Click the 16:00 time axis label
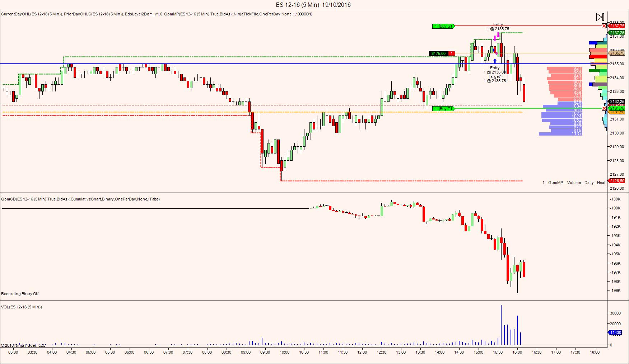This screenshot has width=629, height=364. [x=517, y=352]
